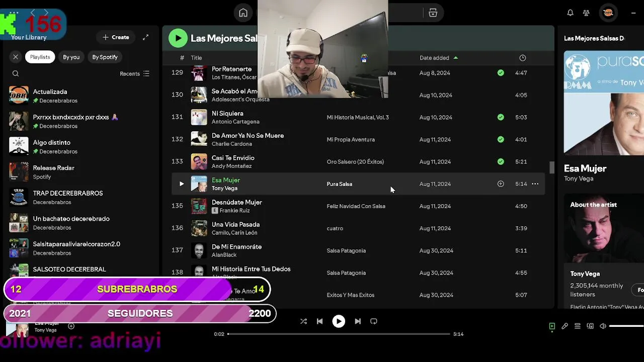Expand Your Library to full view
This screenshot has height=362, width=644.
(145, 37)
